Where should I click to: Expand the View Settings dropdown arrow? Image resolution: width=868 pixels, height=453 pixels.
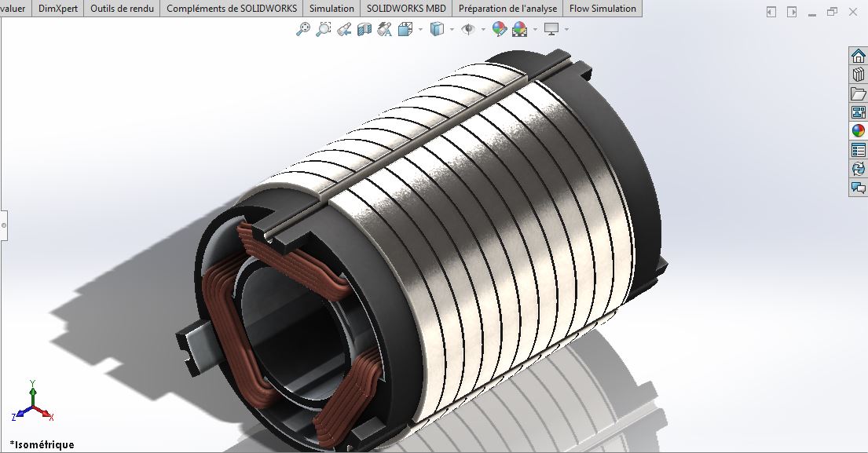566,29
